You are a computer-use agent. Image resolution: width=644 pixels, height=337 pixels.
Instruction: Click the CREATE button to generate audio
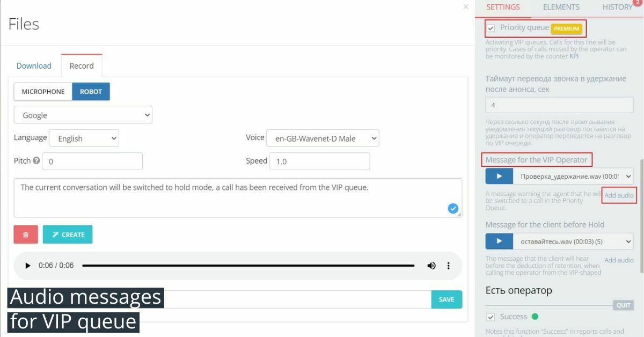pyautogui.click(x=68, y=234)
